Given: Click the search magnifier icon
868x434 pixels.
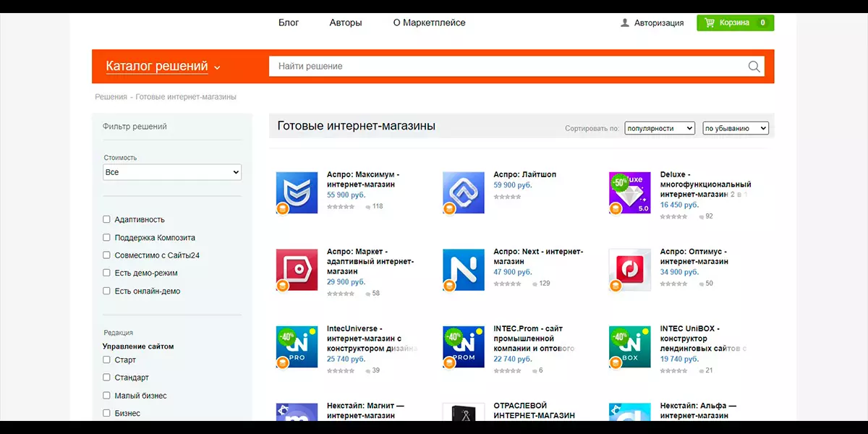Looking at the screenshot, I should click(754, 67).
